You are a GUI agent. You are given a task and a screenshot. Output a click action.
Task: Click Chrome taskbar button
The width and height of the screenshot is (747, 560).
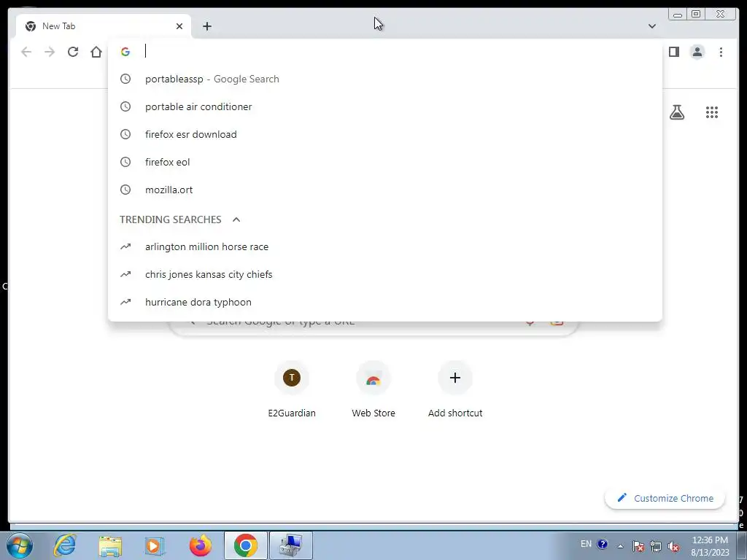tap(245, 545)
